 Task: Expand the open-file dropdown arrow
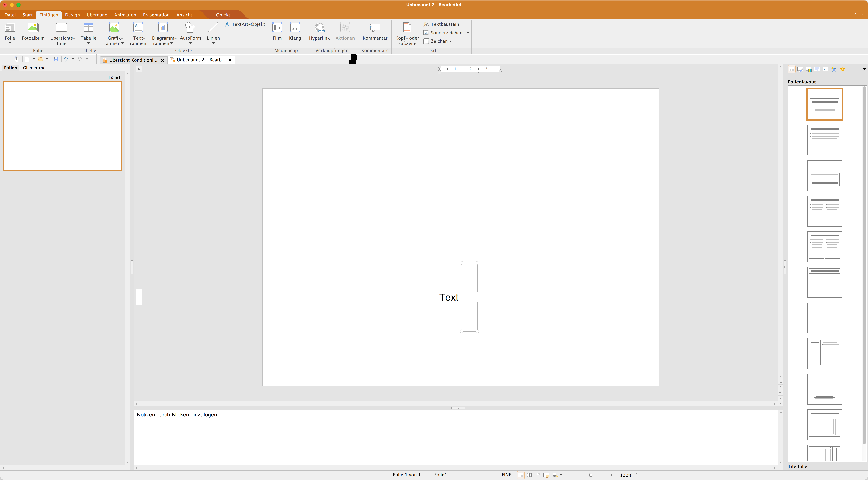(47, 59)
